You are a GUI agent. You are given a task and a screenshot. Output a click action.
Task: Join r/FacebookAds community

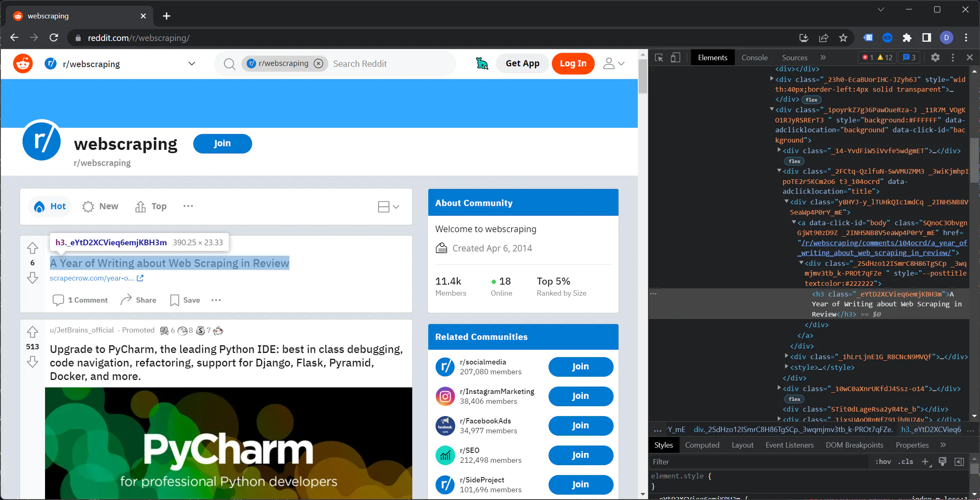[x=580, y=425]
